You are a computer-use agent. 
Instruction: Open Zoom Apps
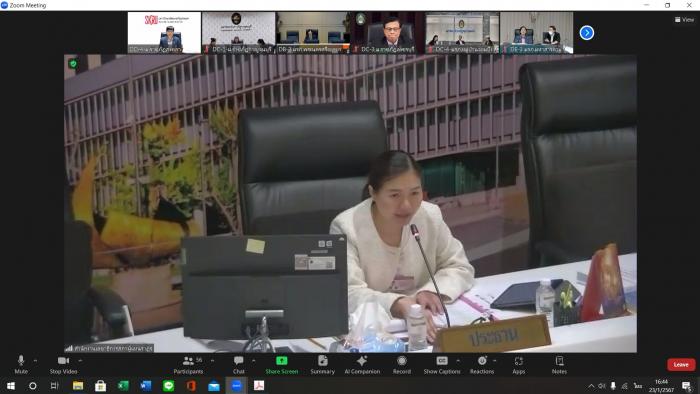[519, 364]
